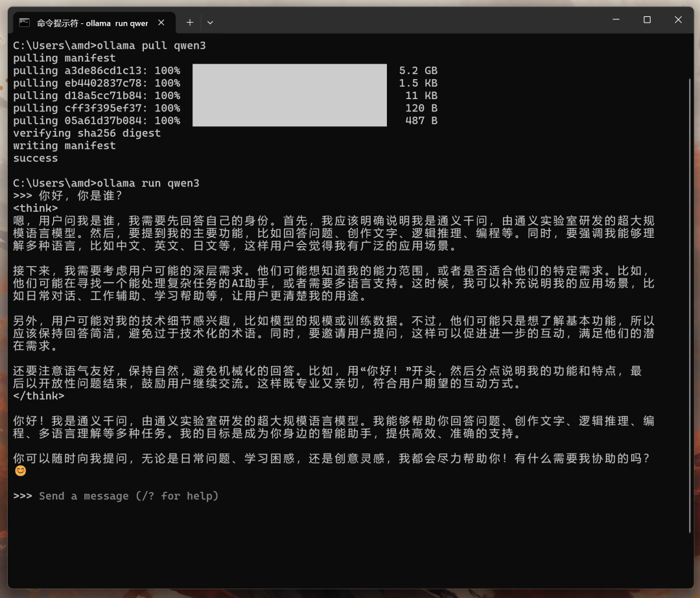Open a new terminal tab with plus
Image resolution: width=700 pixels, height=598 pixels.
pos(190,22)
